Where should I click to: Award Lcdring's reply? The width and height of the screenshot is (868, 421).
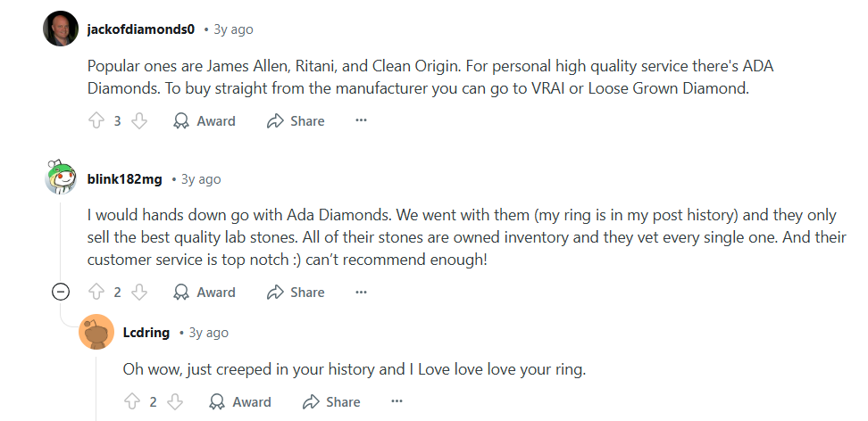(x=240, y=402)
